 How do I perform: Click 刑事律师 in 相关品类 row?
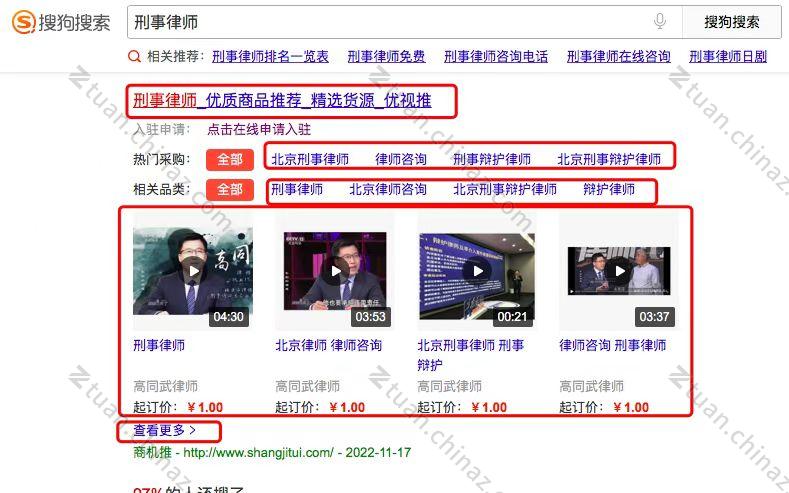point(297,190)
